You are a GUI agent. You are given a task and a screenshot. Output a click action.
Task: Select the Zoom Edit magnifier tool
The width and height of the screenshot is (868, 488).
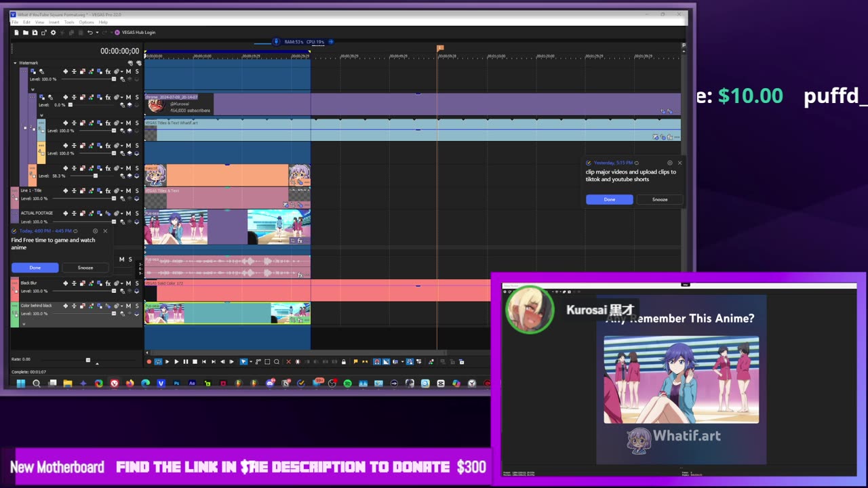(277, 361)
